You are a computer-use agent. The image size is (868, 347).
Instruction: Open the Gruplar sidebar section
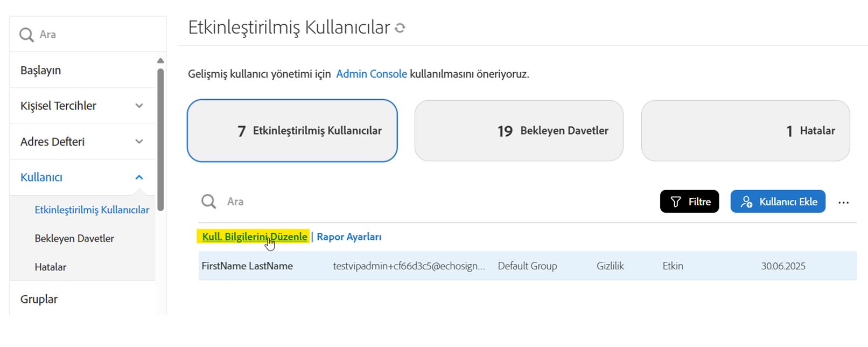tap(39, 300)
